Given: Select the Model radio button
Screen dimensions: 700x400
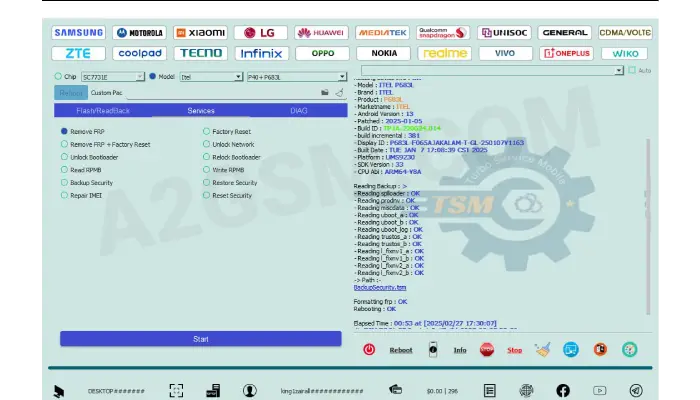Looking at the screenshot, I should click(153, 76).
